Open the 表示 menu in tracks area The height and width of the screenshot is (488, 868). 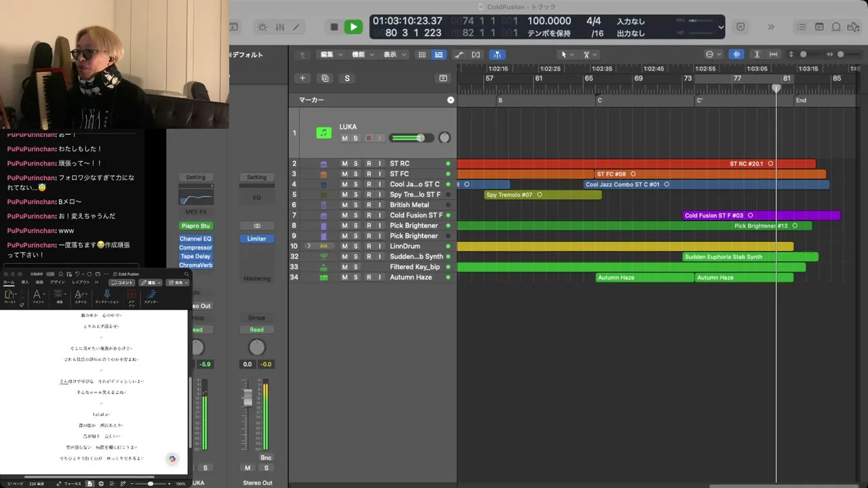[x=395, y=55]
